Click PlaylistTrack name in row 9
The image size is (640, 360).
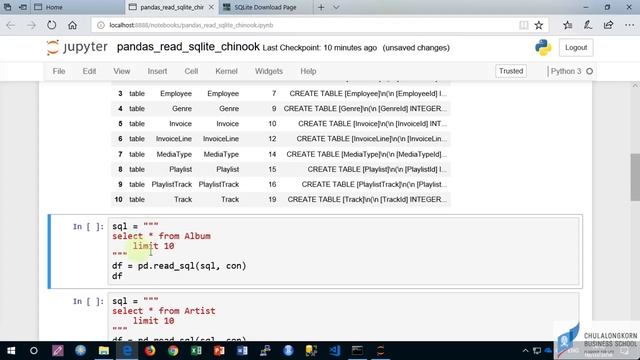tap(171, 184)
